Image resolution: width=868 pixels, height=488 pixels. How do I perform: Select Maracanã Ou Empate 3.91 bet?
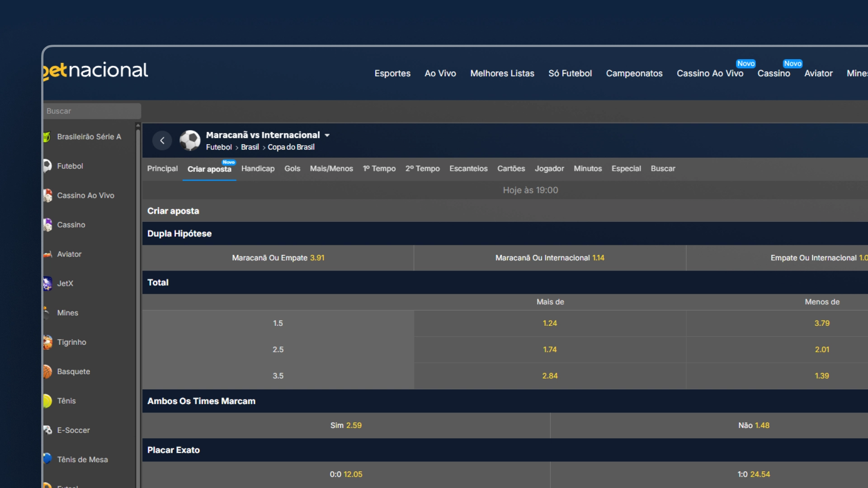[x=278, y=258]
